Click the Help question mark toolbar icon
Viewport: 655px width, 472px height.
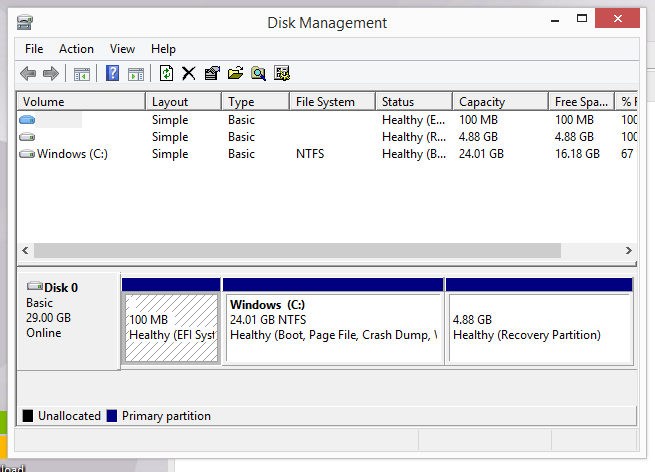click(113, 73)
